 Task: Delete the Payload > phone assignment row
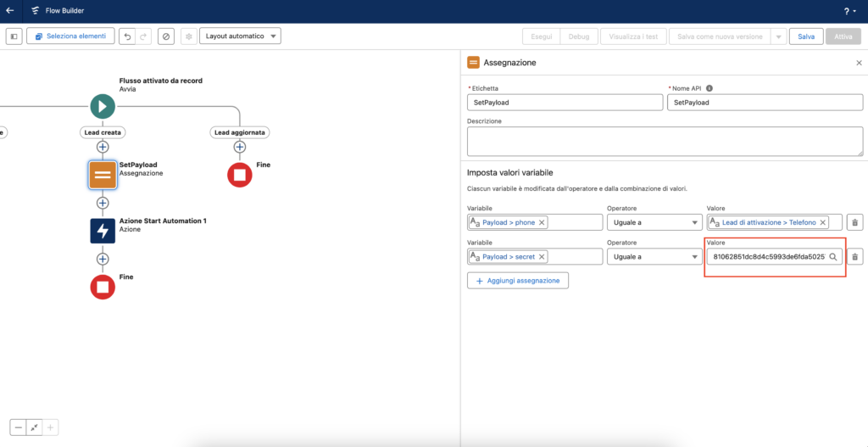(x=854, y=222)
